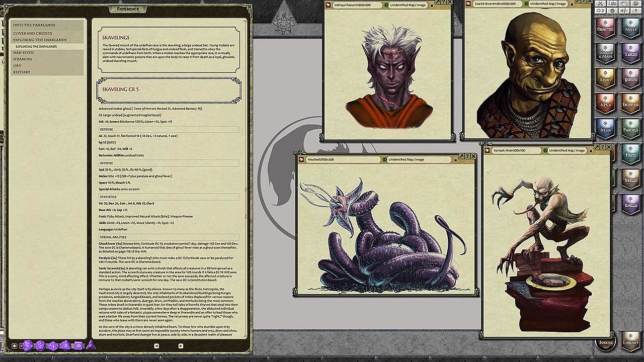Pick the purple d6 die
The image size is (644, 362).
click(78, 345)
